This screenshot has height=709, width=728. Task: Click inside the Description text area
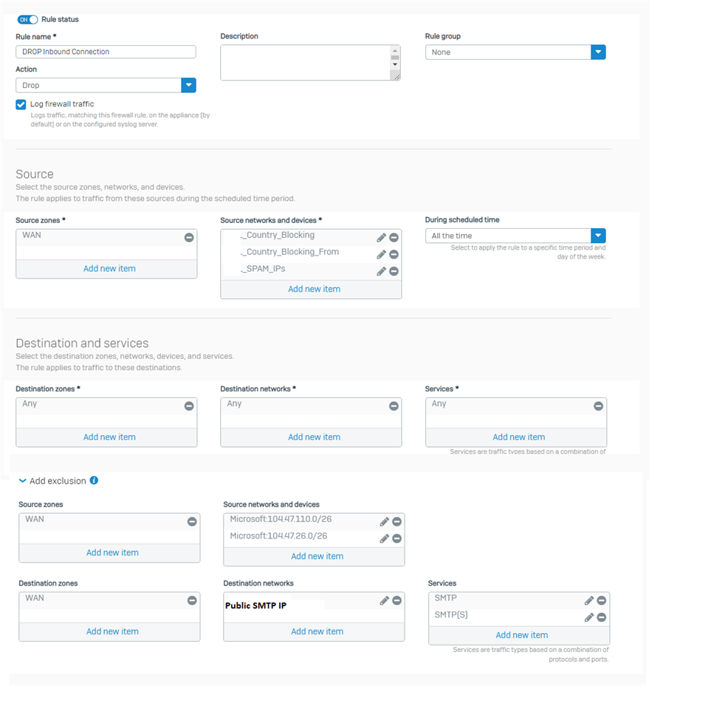pos(306,63)
